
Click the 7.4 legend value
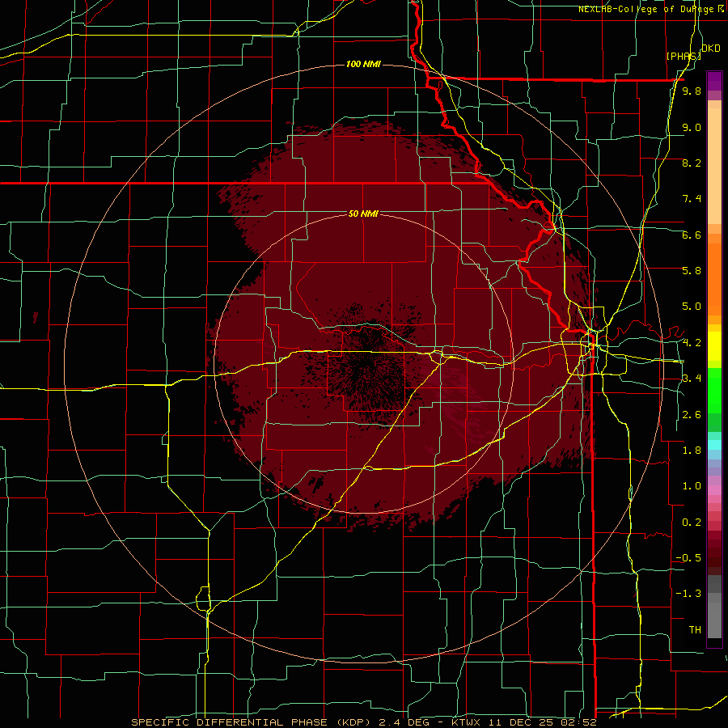[692, 199]
